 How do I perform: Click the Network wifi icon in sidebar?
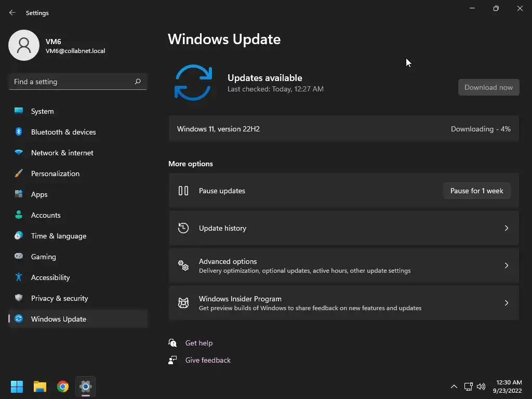(x=19, y=152)
